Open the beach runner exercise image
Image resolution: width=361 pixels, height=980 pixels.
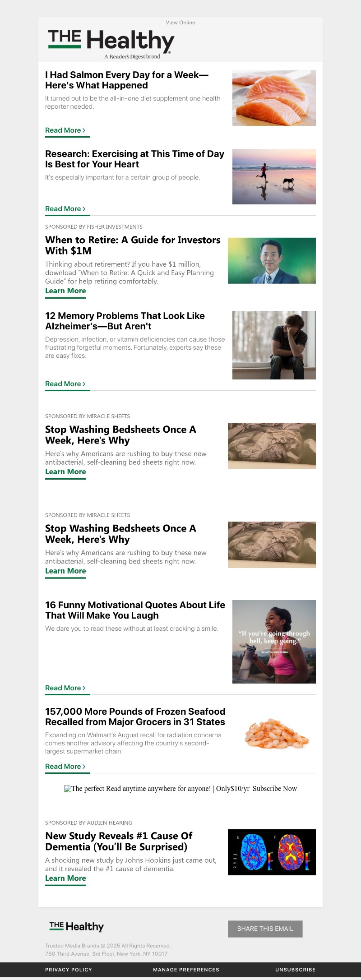[x=274, y=176]
